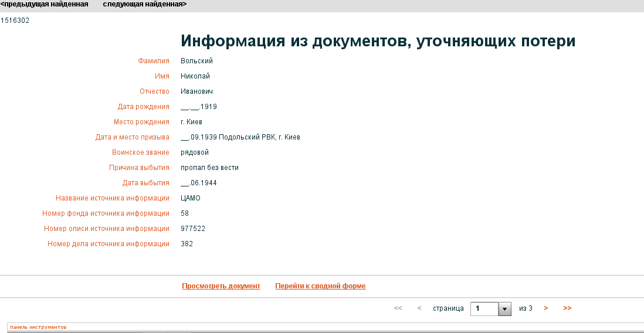Click the 'пропал без вести' value
The image size is (644, 333).
tap(209, 168)
